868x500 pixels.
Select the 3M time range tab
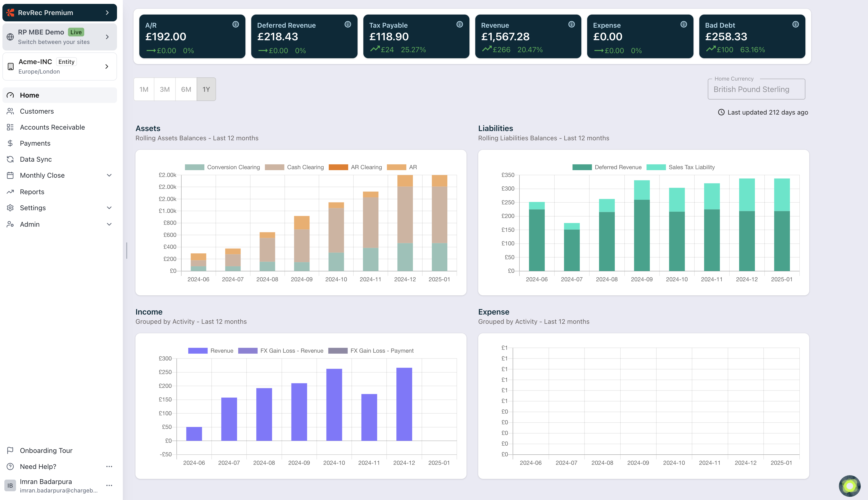tap(165, 89)
